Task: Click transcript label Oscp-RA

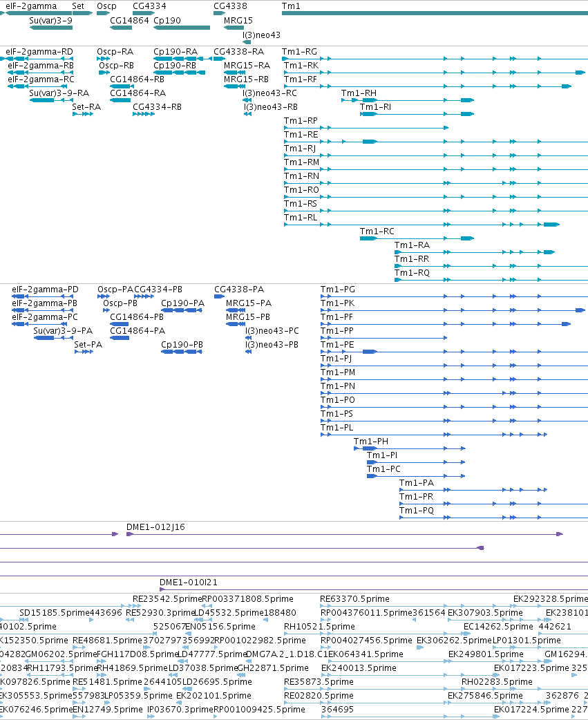Action: point(115,52)
